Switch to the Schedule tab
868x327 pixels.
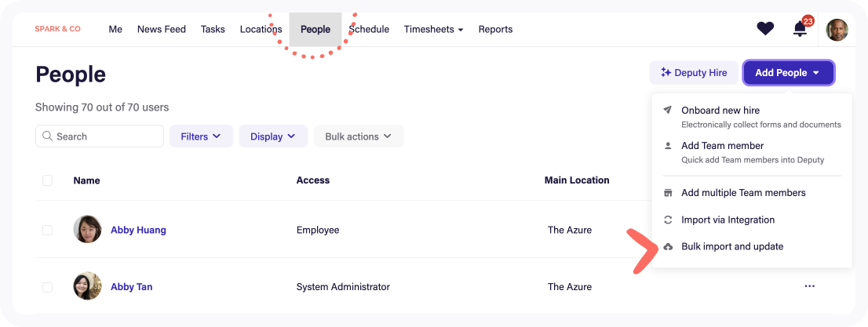[370, 29]
